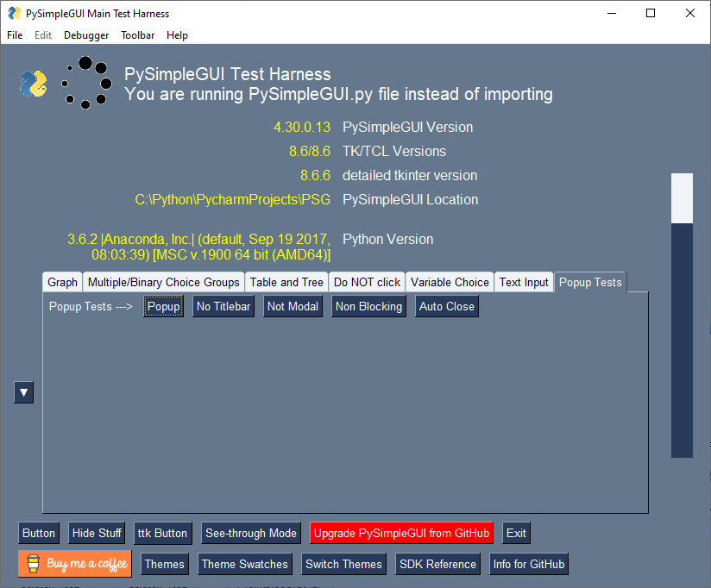This screenshot has width=711, height=588.
Task: Click the Popup test button
Action: (164, 307)
